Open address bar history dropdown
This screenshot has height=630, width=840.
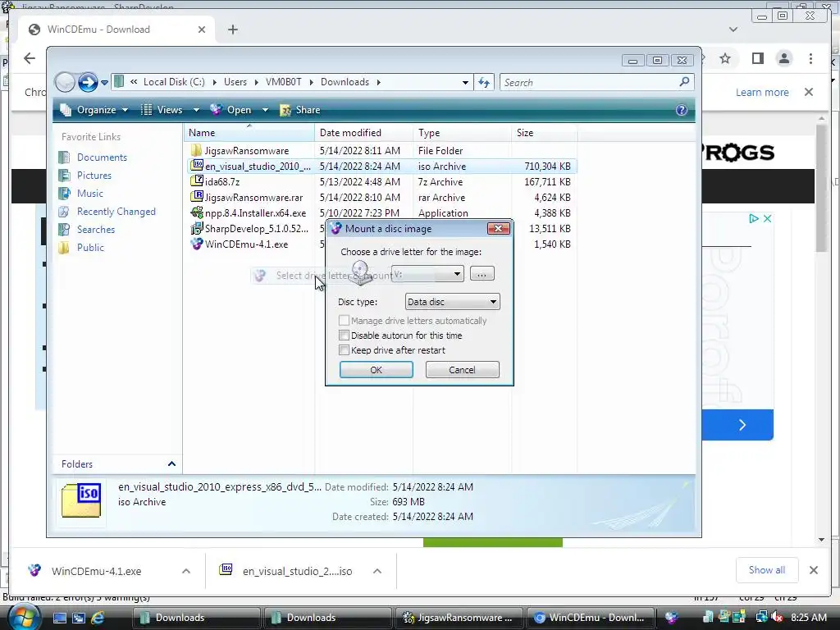[465, 83]
